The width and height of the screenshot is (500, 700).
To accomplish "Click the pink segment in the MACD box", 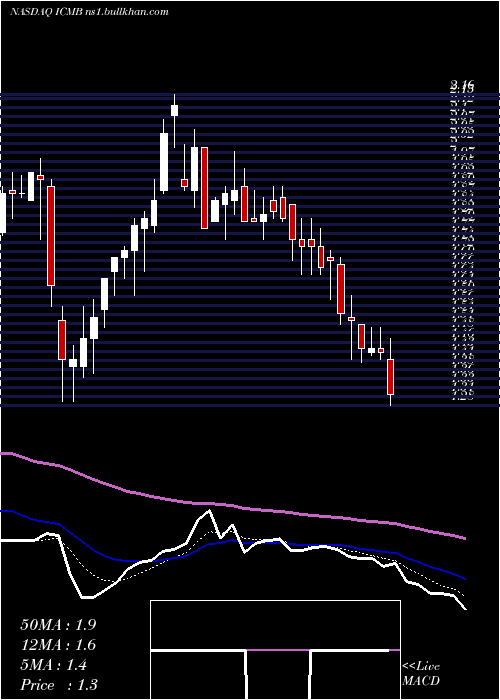I will pyautogui.click(x=278, y=650).
